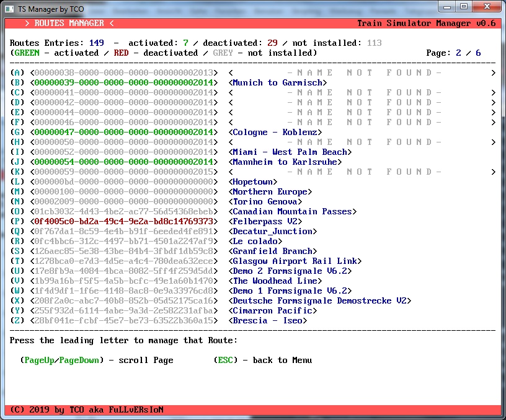Viewport: 506px width, 420px height.
Task: Click the activated count 7
Action: point(185,43)
